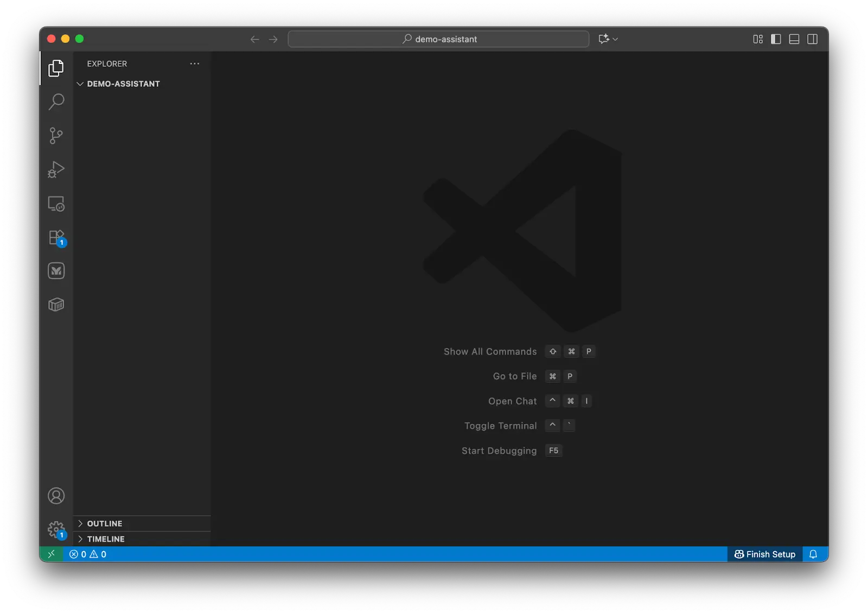Image resolution: width=868 pixels, height=614 pixels.
Task: Open the Manage settings gear
Action: (55, 528)
